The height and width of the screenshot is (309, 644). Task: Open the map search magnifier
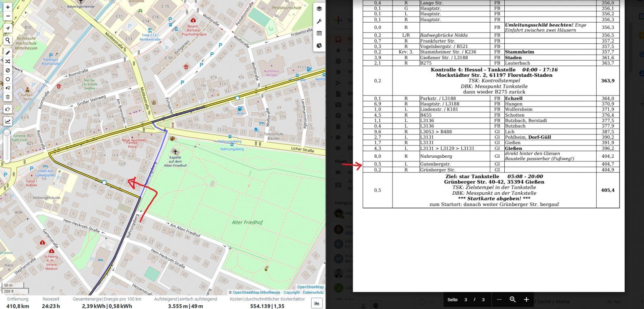pos(8,41)
